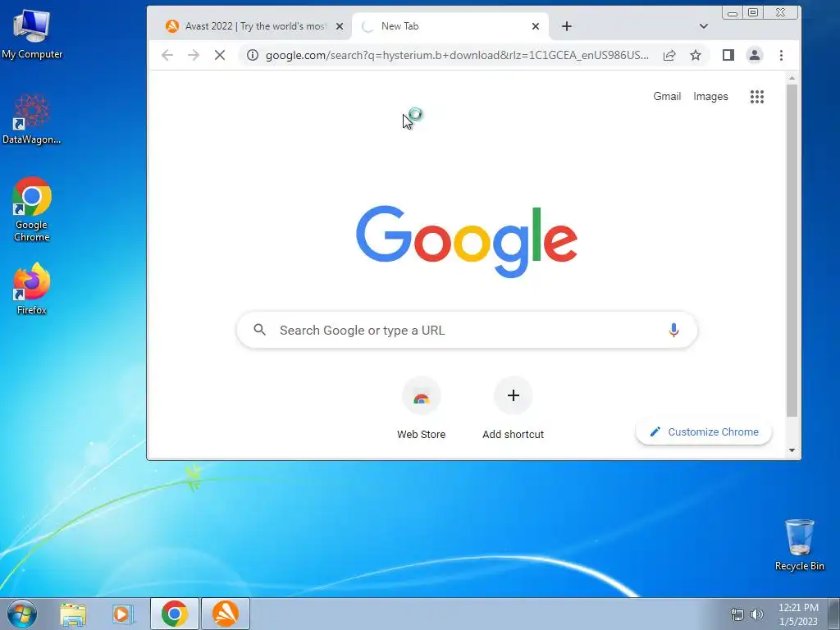Image resolution: width=840 pixels, height=630 pixels.
Task: Click Customize Chrome button
Action: 703,431
